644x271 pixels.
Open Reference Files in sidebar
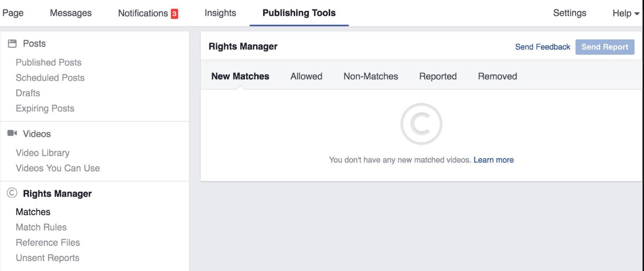pos(48,242)
